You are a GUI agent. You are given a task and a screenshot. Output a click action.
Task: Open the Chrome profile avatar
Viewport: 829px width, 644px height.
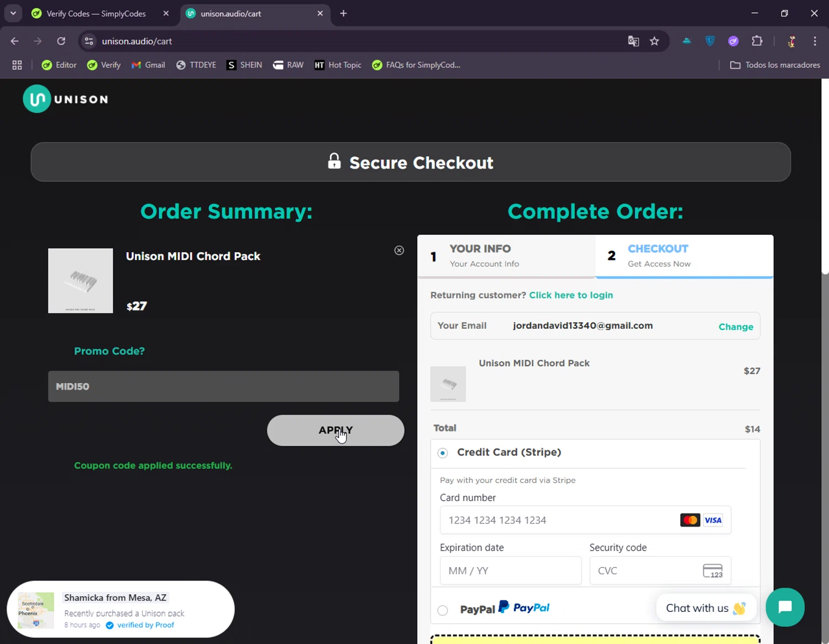(x=791, y=41)
